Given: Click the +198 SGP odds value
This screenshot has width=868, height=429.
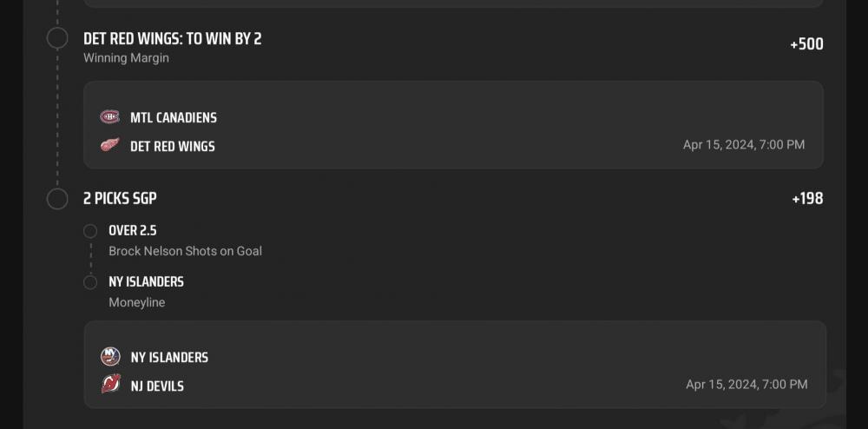Looking at the screenshot, I should 807,199.
